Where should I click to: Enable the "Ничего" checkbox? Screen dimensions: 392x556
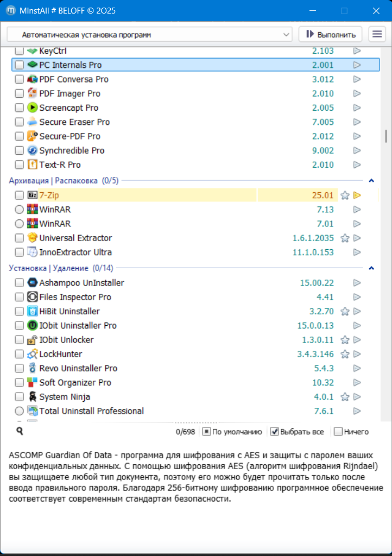tap(338, 432)
